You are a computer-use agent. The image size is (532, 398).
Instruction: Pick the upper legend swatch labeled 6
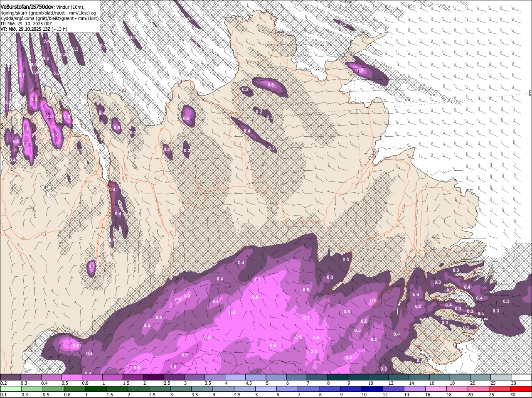pyautogui.click(x=296, y=377)
